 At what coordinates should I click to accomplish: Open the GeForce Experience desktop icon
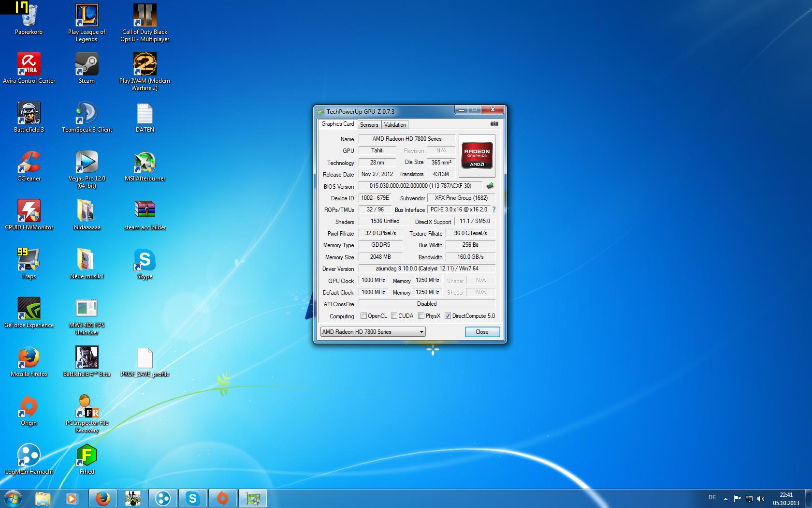(29, 310)
